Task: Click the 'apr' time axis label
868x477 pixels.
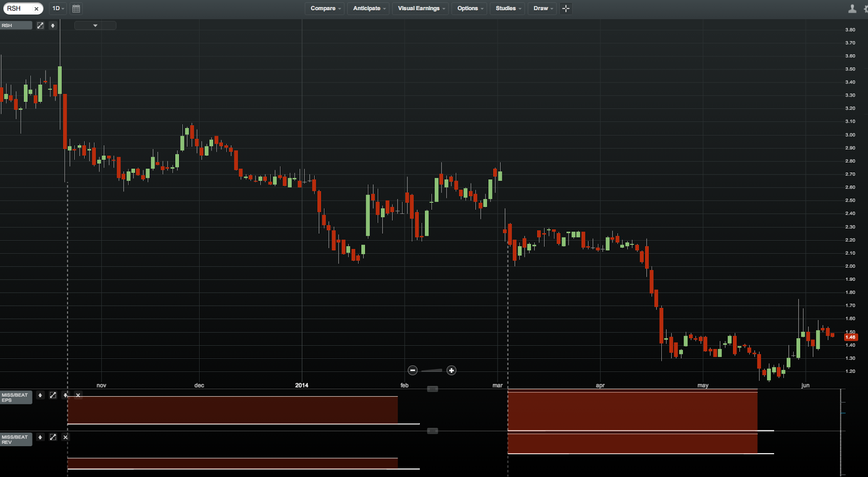Action: tap(600, 385)
